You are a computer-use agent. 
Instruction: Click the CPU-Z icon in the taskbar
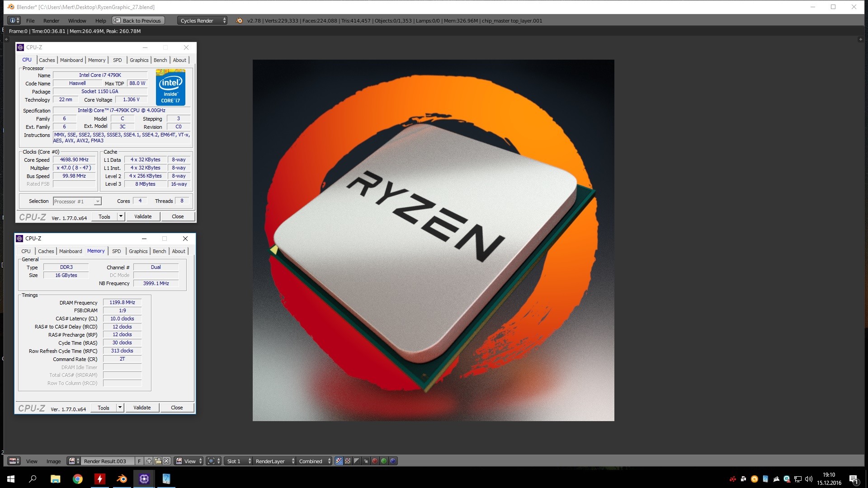(144, 479)
